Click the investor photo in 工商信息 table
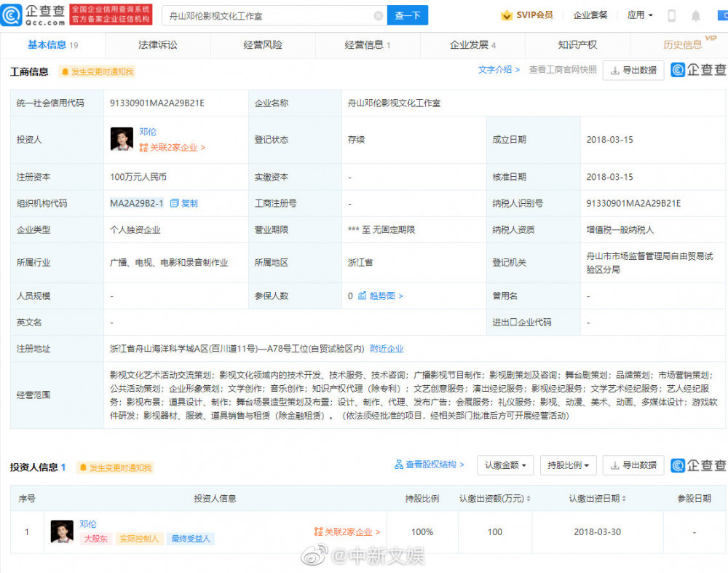 pos(122,139)
